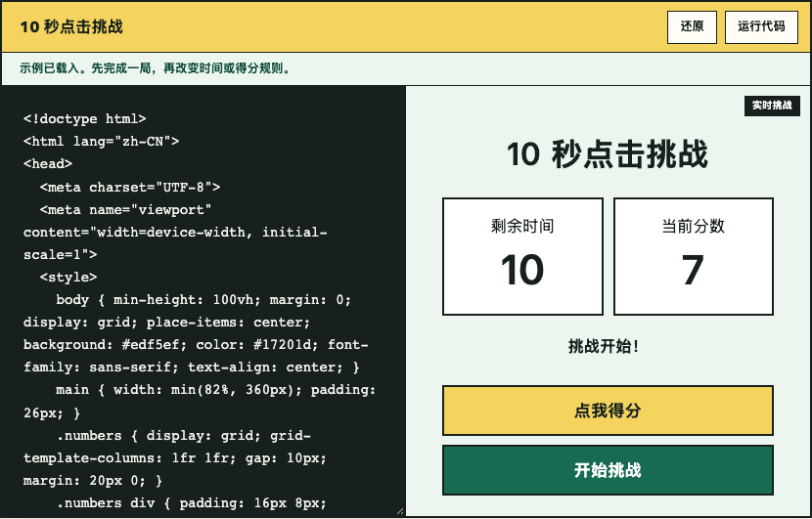The width and height of the screenshot is (812, 519).
Task: Run the code with 运行代码
Action: 761,27
